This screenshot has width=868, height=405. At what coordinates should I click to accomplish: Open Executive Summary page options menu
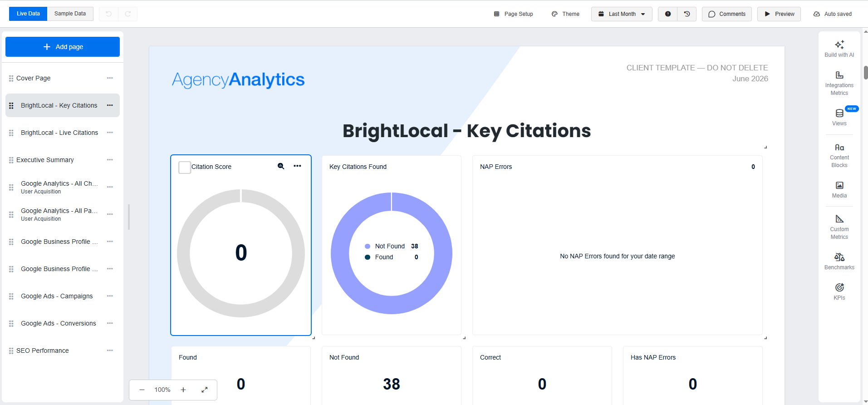point(110,160)
